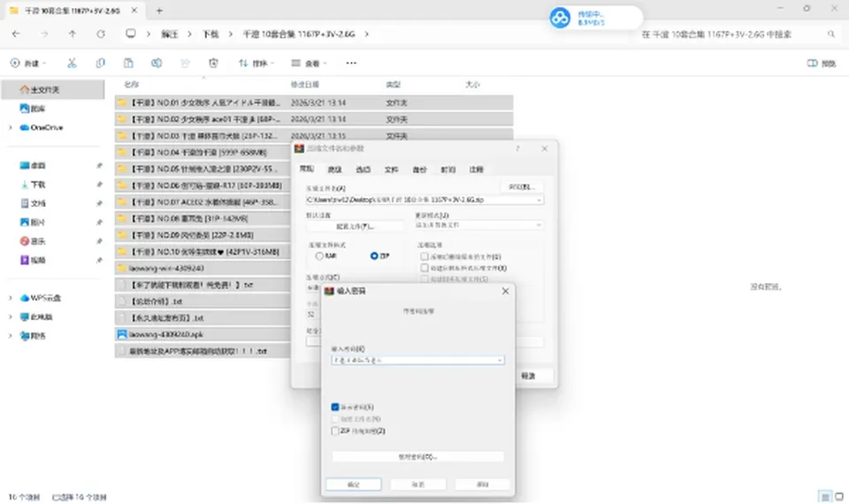Switch to large icons view at bottom right
849x504 pixels.
[839, 496]
